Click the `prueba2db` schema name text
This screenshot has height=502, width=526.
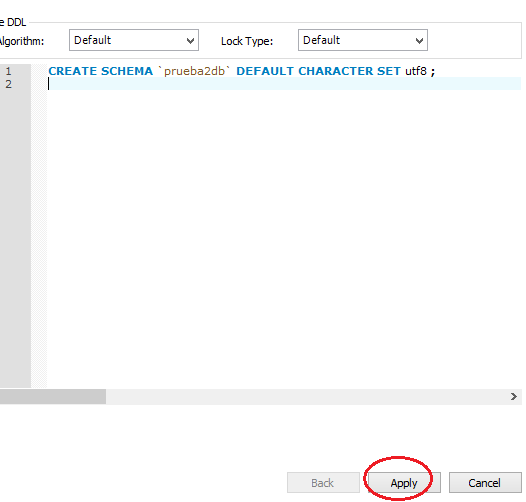point(194,71)
